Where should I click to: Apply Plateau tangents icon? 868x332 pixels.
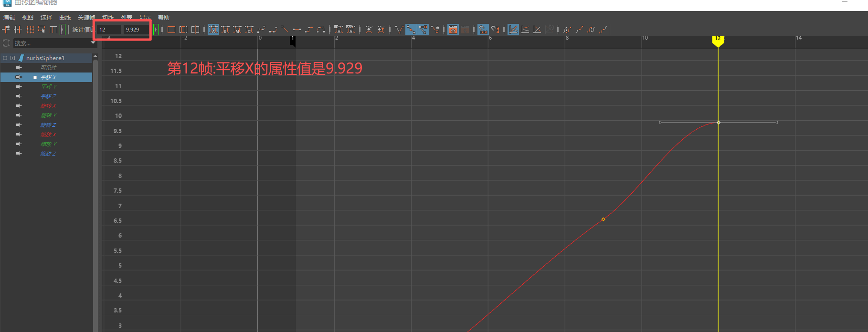click(321, 30)
